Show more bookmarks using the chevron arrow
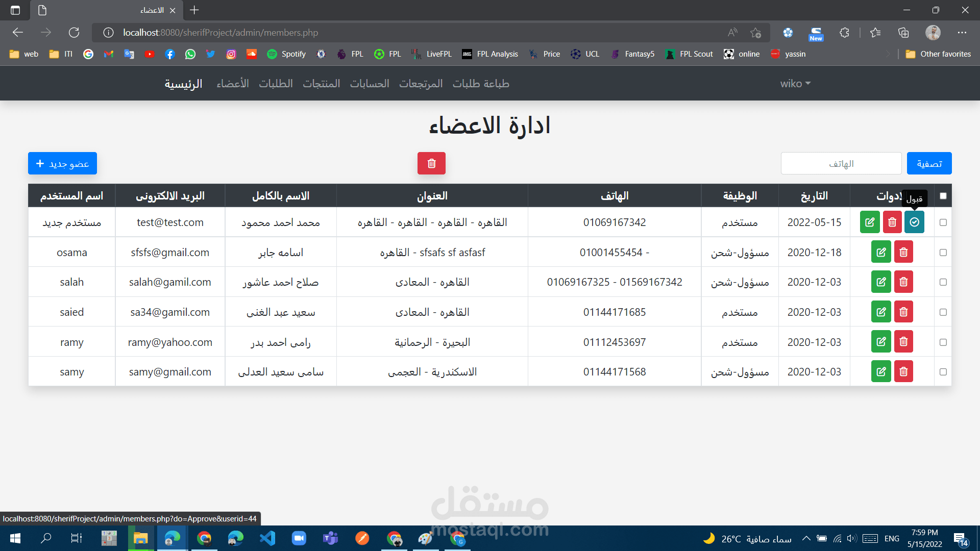The width and height of the screenshot is (980, 551). click(x=889, y=54)
